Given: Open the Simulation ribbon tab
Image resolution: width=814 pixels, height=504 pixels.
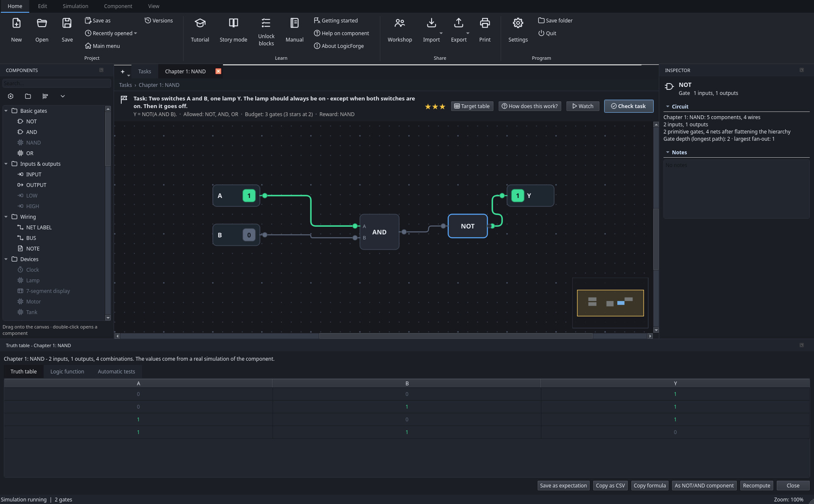Looking at the screenshot, I should click(x=75, y=6).
